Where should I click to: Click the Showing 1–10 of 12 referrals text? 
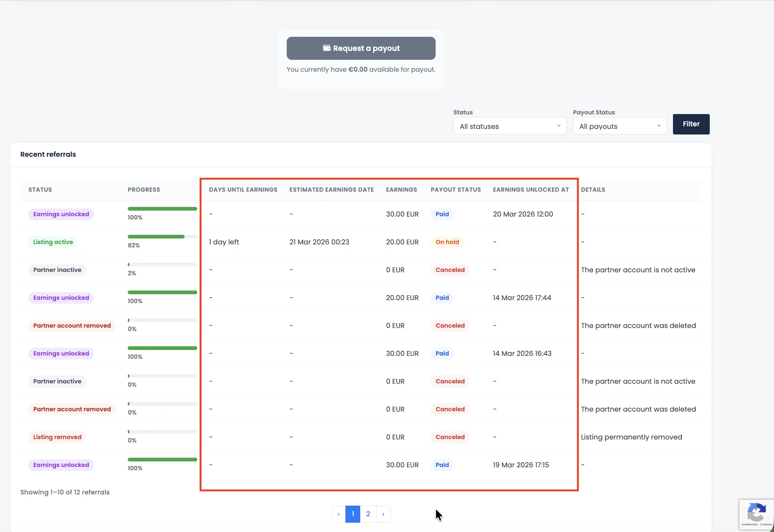click(x=65, y=492)
